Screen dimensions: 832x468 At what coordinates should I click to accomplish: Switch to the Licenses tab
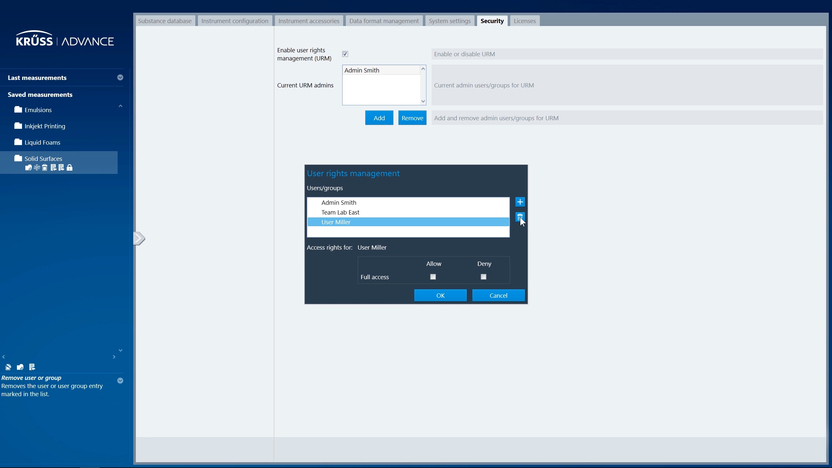point(524,21)
